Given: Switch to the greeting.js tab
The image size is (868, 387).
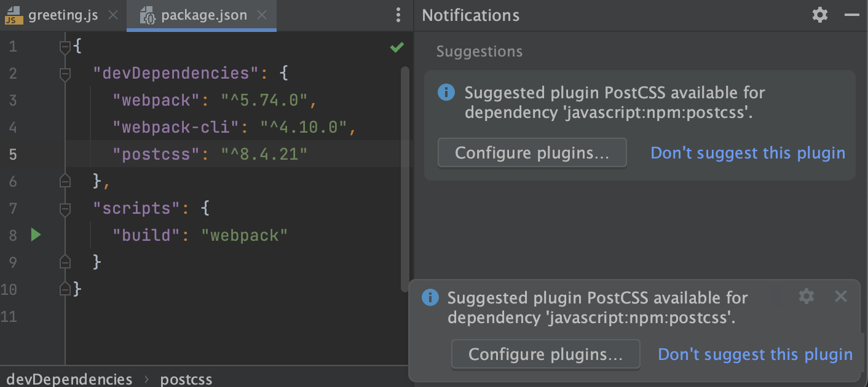Looking at the screenshot, I should click(61, 15).
